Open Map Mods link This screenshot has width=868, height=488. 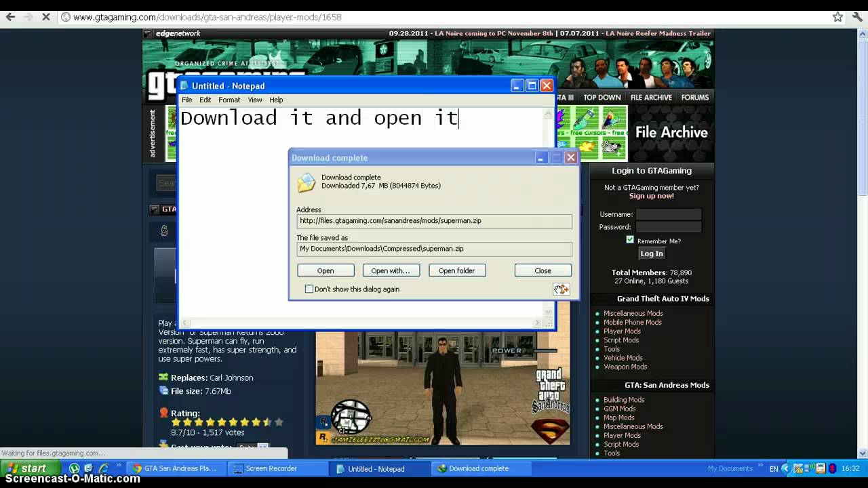tap(619, 418)
